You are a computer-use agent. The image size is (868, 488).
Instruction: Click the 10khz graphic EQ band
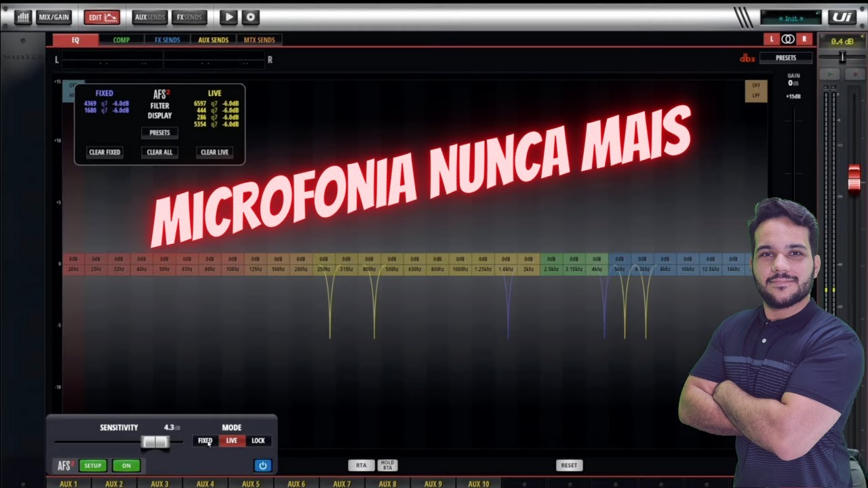[688, 264]
